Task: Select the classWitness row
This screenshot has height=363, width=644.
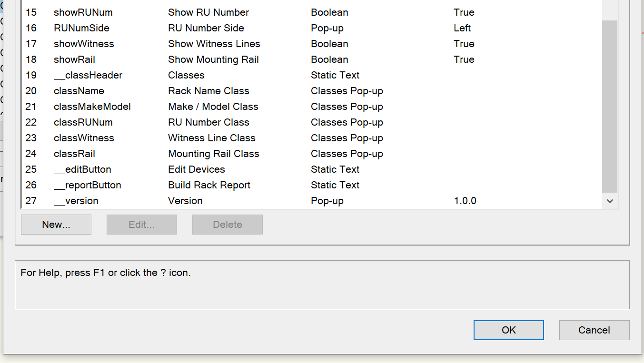Action: (x=84, y=138)
